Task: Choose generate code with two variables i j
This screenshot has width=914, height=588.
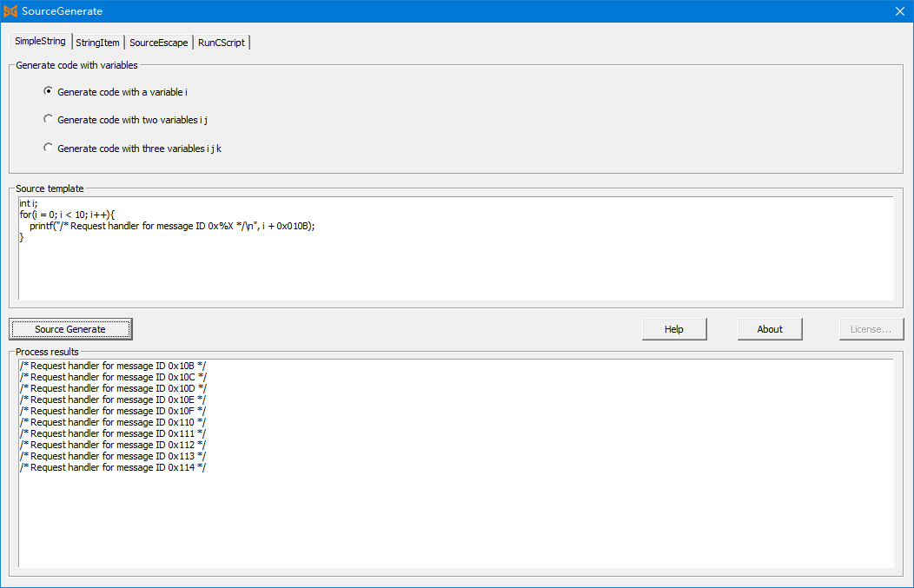Action: [x=49, y=120]
